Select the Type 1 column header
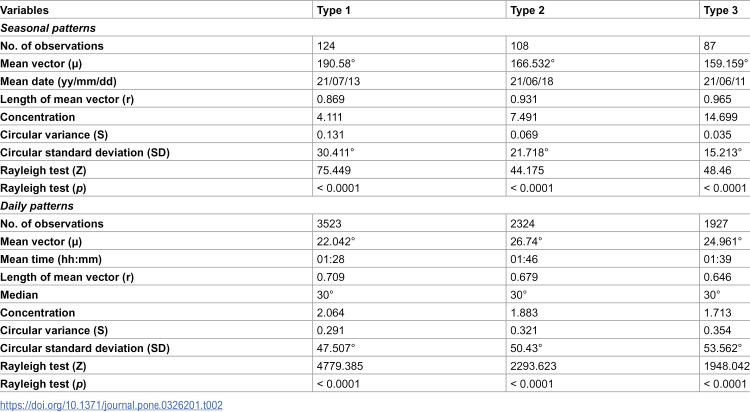 (333, 10)
